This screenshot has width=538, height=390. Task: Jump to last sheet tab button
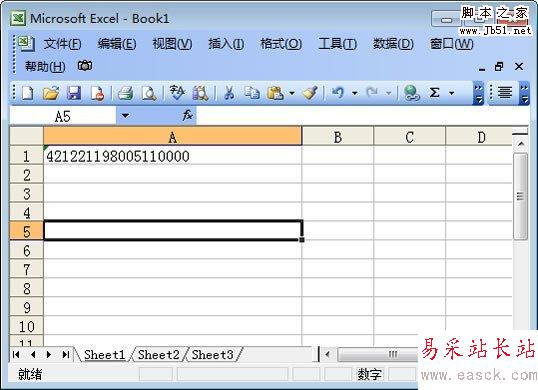point(66,354)
